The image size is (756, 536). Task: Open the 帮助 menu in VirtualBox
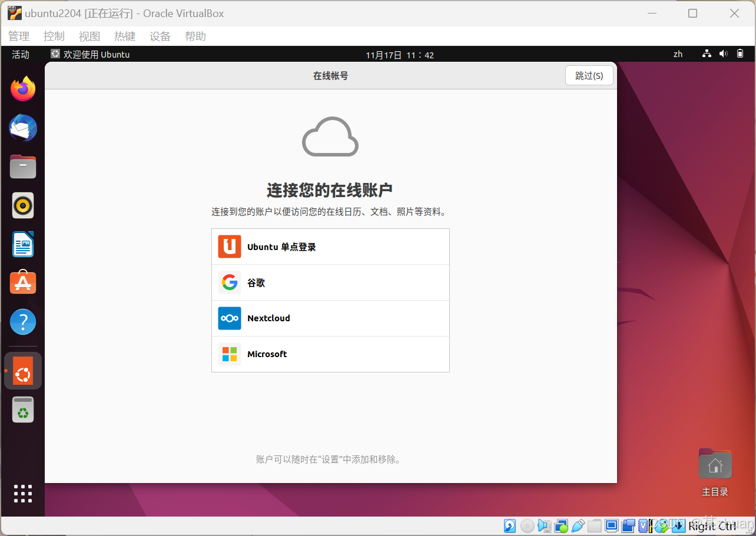(x=195, y=36)
